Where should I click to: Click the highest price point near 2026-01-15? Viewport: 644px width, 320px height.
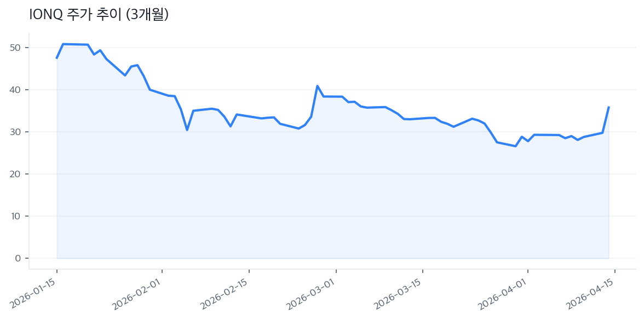click(x=63, y=44)
